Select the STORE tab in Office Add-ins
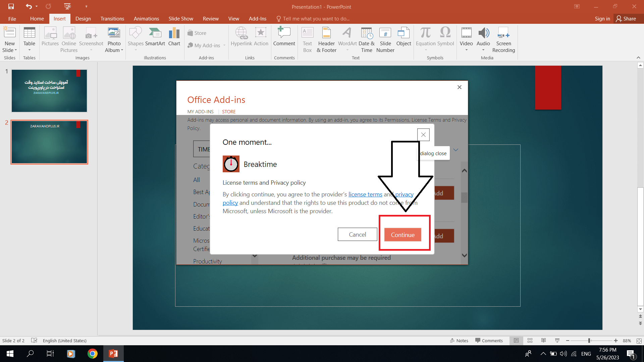644x362 pixels. tap(229, 112)
